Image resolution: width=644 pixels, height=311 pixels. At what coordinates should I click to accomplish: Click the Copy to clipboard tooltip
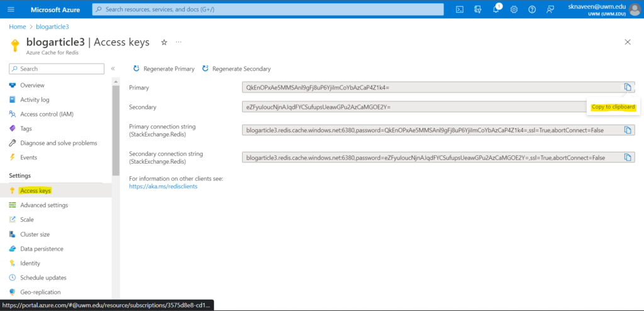[613, 107]
